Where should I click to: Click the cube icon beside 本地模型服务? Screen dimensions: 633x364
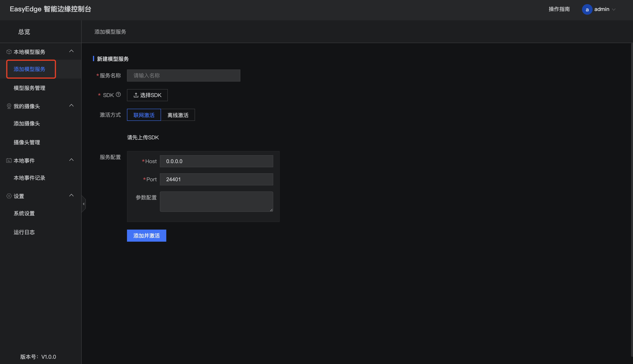coord(9,52)
